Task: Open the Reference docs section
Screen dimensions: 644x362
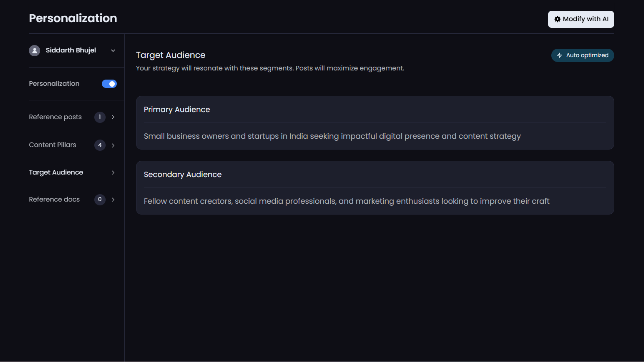Action: pos(54,199)
